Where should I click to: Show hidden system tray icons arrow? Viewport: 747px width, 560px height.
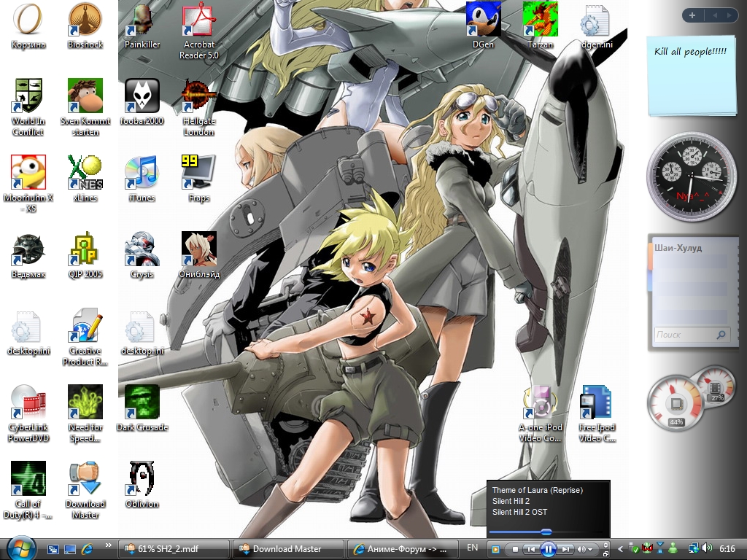point(620,549)
